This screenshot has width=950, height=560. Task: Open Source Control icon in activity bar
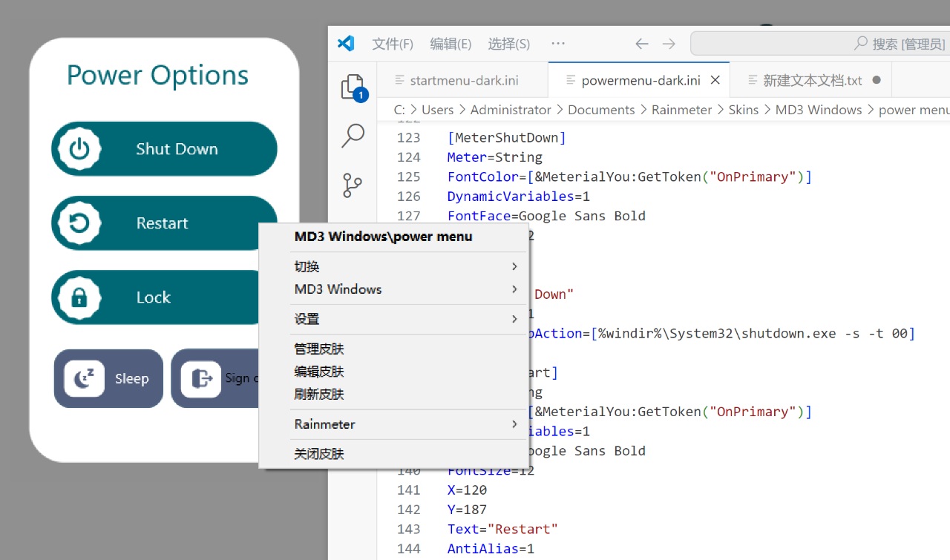[x=353, y=185]
